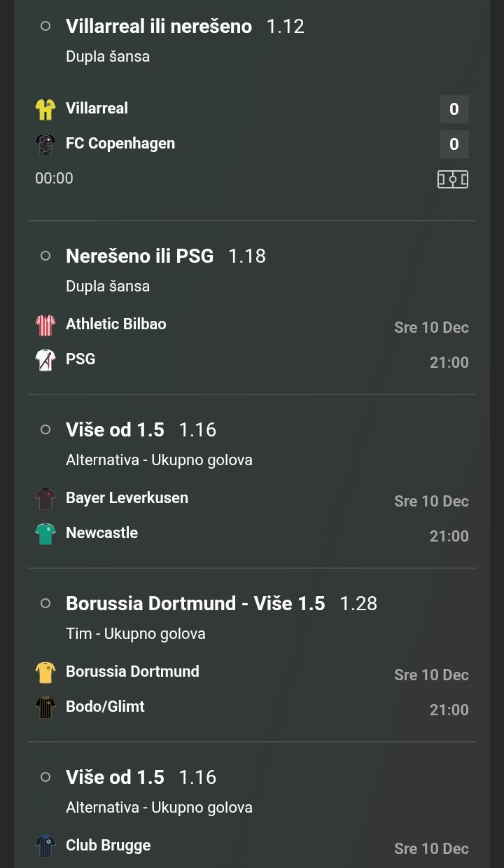Image resolution: width=504 pixels, height=868 pixels.
Task: Open the live pitch view icon
Action: point(453,179)
